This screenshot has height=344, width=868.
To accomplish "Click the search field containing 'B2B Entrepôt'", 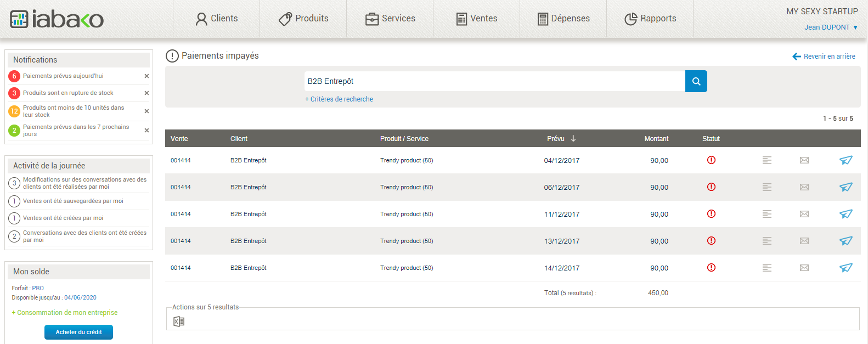I will [494, 81].
